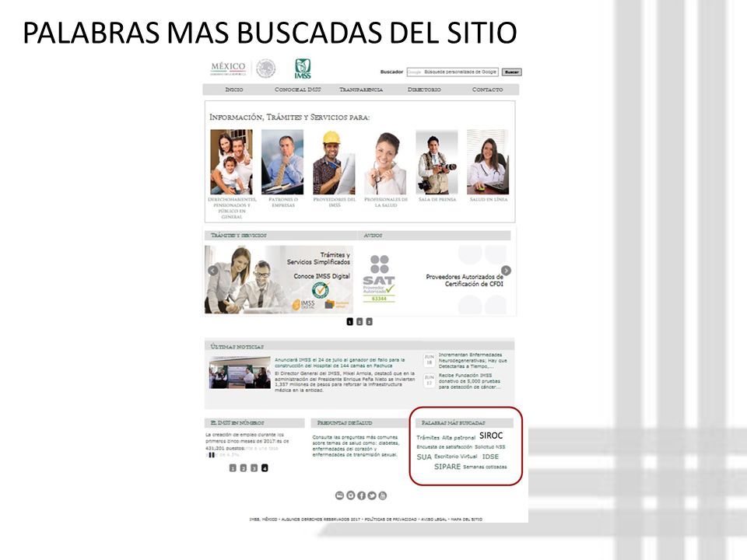Click the Escritorio Virtual keyword
The image size is (747, 560).
point(456,457)
